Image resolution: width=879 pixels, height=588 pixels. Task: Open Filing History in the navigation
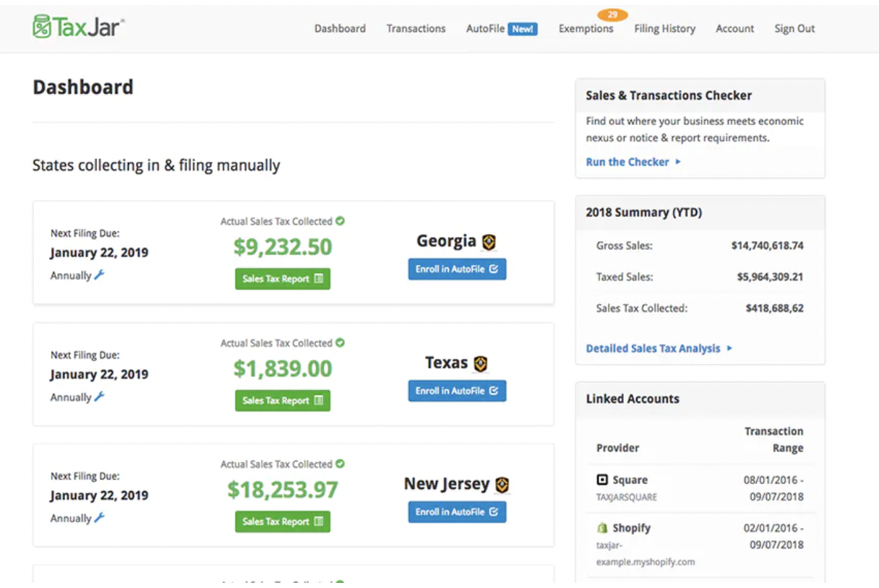(664, 29)
